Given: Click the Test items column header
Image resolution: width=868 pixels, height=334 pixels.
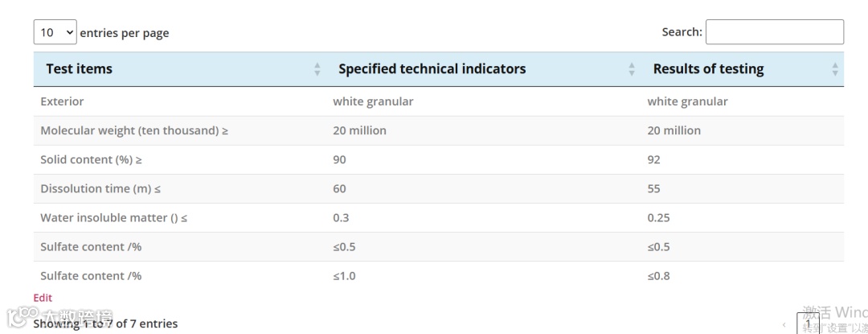Looking at the screenshot, I should [x=79, y=68].
